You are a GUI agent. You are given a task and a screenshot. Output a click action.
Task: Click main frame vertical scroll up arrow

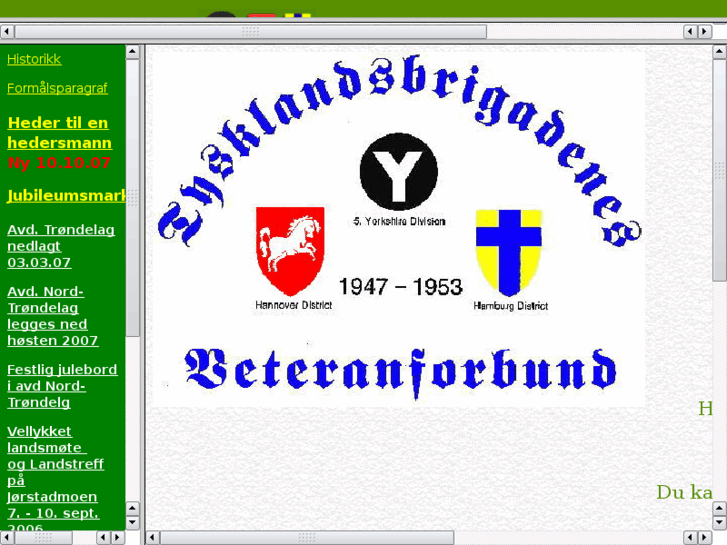[x=719, y=51]
